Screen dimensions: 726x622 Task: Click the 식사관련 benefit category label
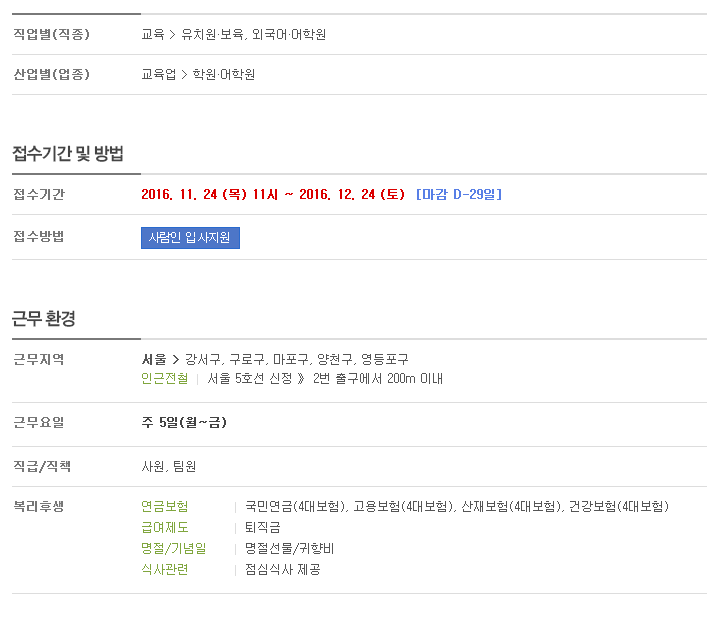click(165, 569)
